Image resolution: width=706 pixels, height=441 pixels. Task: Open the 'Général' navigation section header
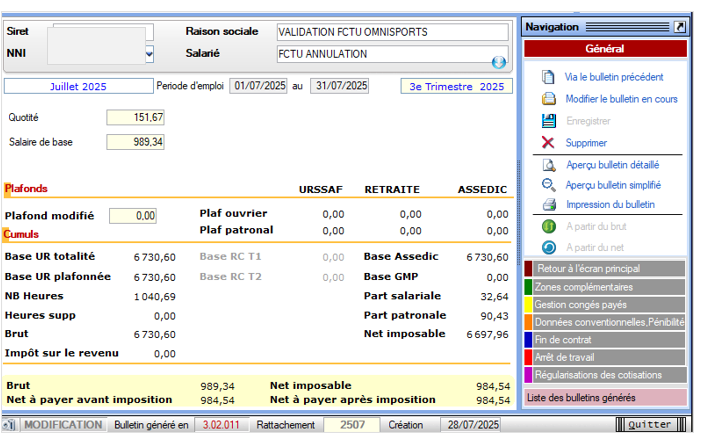(x=604, y=48)
